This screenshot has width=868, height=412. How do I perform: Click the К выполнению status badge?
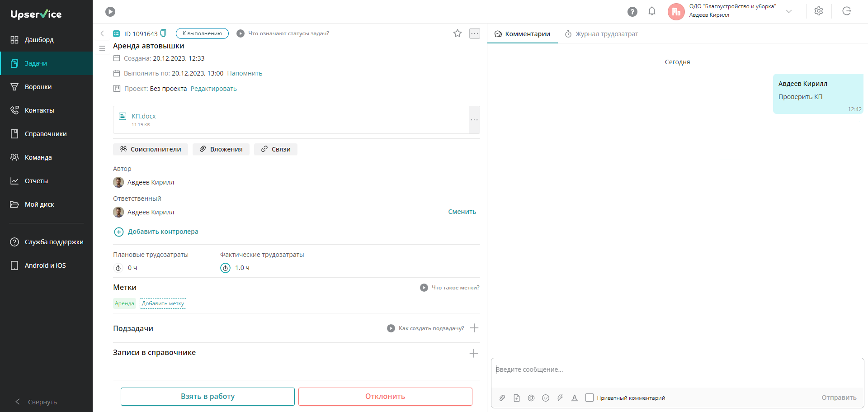tap(202, 33)
